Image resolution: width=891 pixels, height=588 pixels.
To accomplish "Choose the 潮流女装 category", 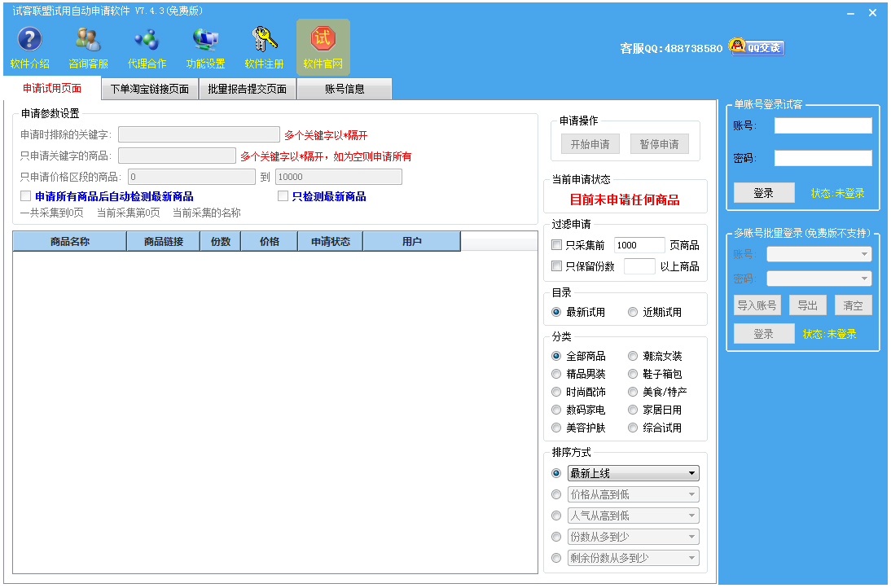I will click(633, 356).
